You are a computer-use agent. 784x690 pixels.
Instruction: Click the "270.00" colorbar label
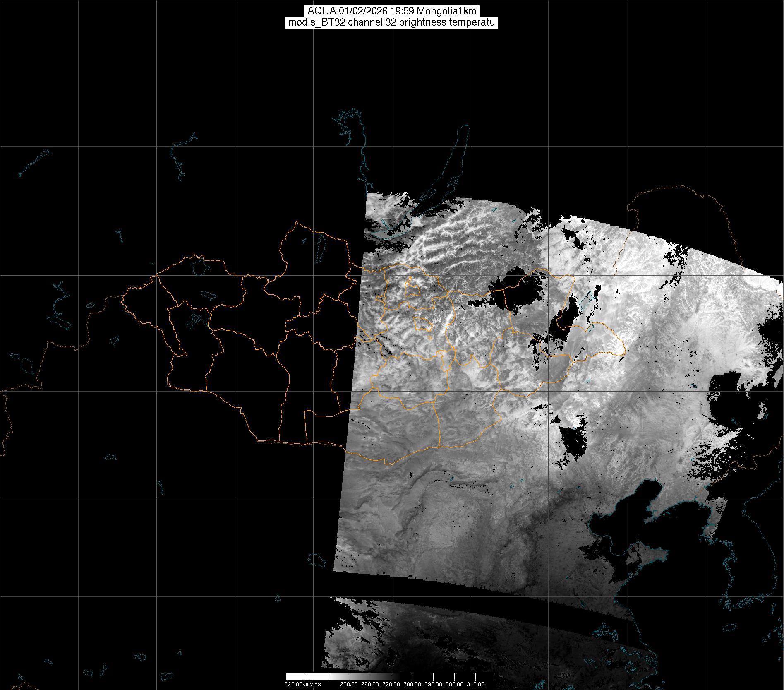click(391, 684)
